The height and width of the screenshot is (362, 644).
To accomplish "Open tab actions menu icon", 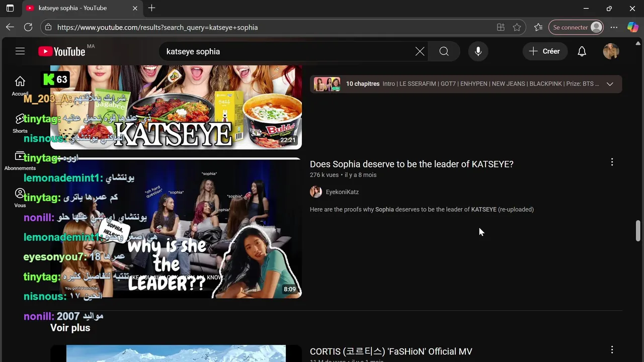I will (10, 8).
